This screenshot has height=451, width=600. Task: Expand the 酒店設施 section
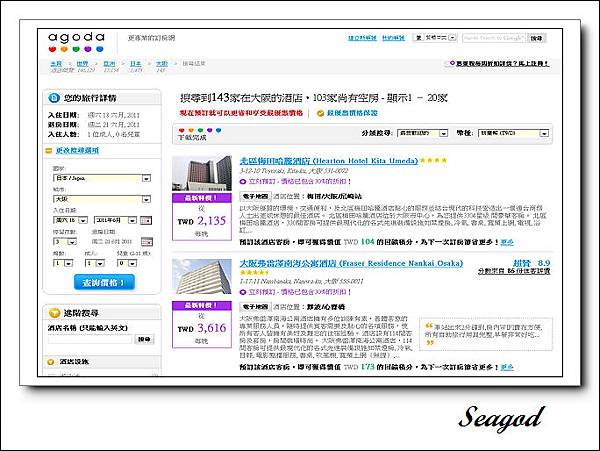(73, 361)
